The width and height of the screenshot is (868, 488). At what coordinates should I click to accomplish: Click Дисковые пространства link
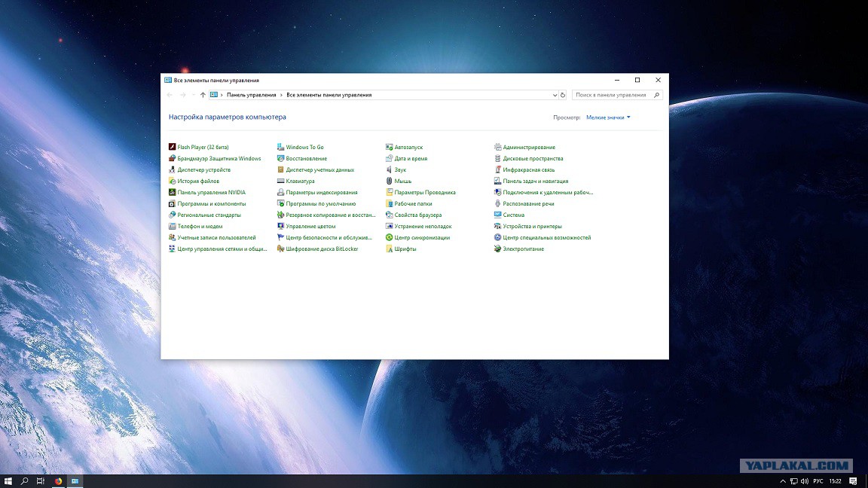click(533, 158)
